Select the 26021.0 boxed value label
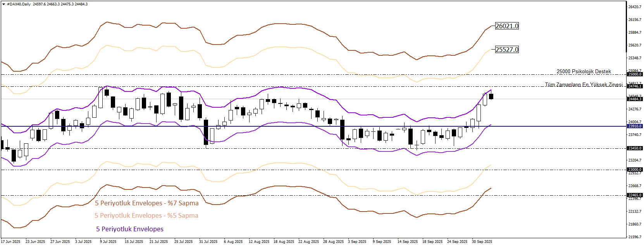 (507, 26)
